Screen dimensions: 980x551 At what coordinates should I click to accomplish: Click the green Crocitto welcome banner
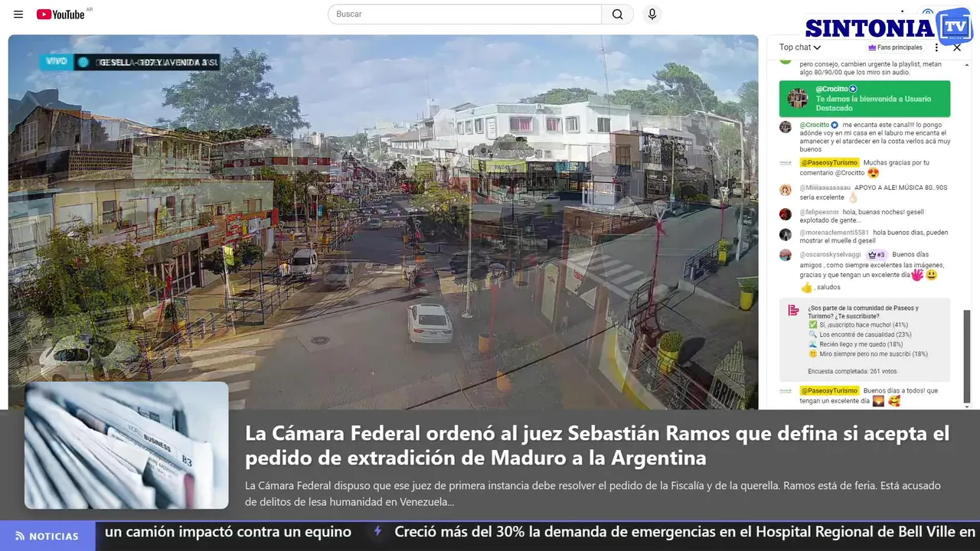[x=864, y=99]
